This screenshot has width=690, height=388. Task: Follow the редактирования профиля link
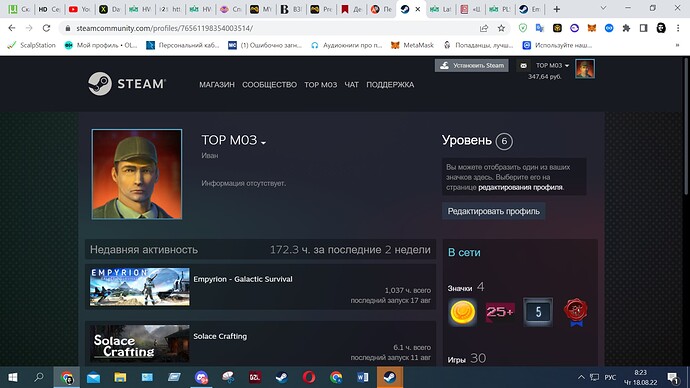click(x=520, y=187)
